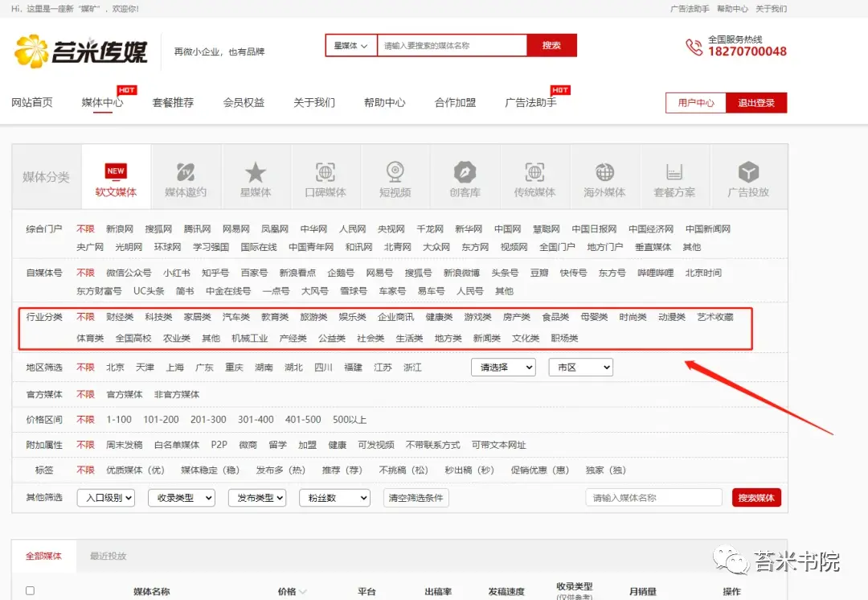This screenshot has width=868, height=600.
Task: Filter region by 浙江
Action: (x=412, y=368)
